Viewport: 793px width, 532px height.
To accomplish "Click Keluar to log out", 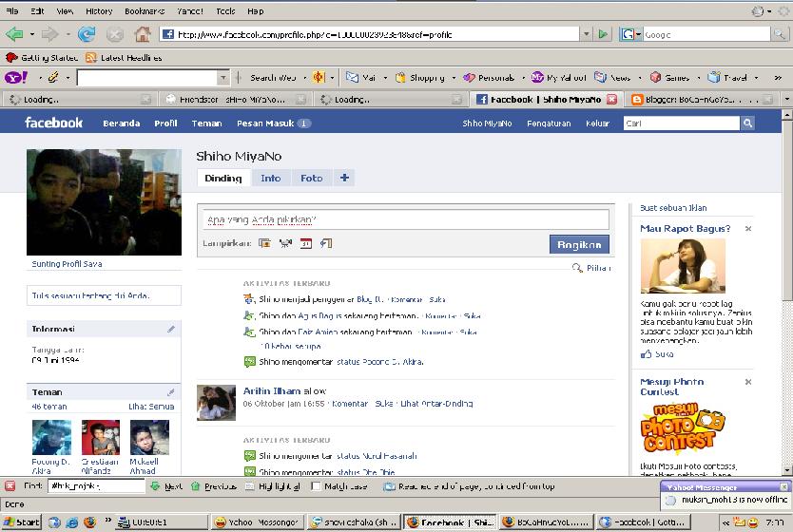I will pyautogui.click(x=597, y=123).
